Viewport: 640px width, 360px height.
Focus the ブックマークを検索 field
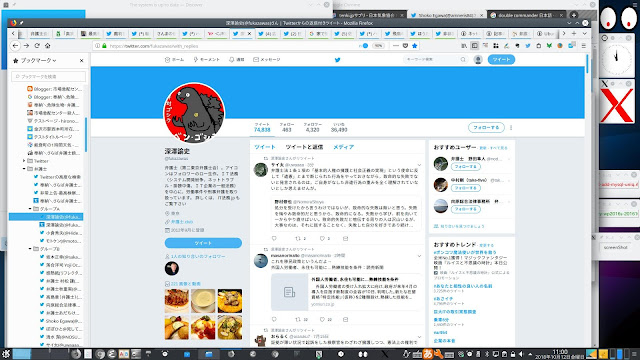(49, 76)
